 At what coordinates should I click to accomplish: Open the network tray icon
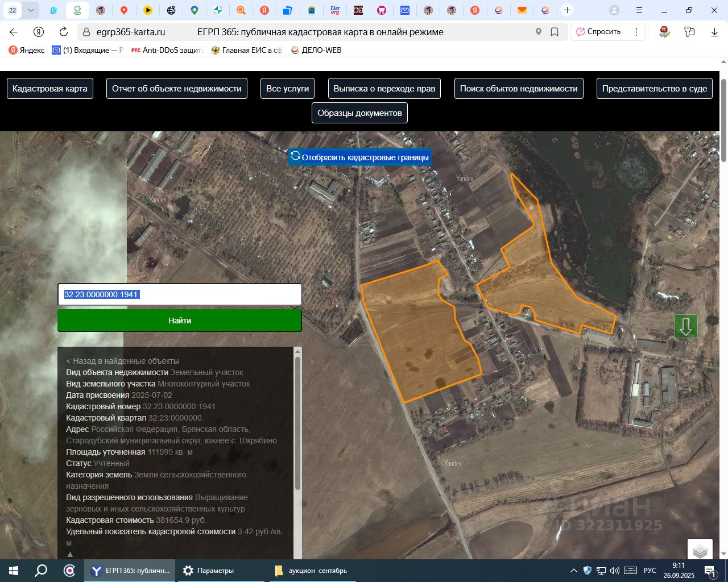[601, 571]
